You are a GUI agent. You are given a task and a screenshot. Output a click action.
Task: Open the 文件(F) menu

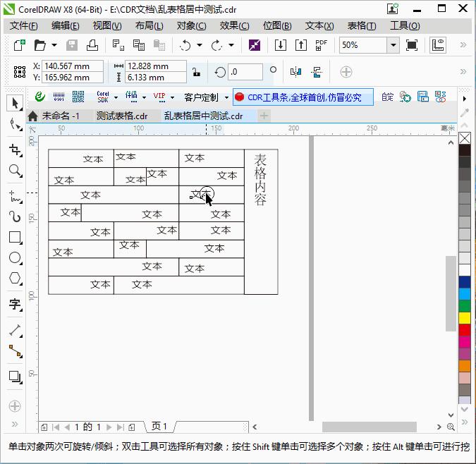[24, 26]
